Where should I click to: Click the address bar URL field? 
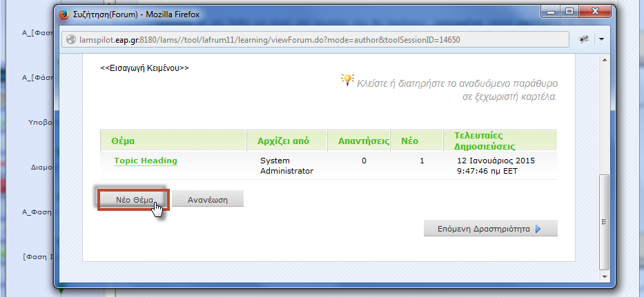click(x=315, y=40)
